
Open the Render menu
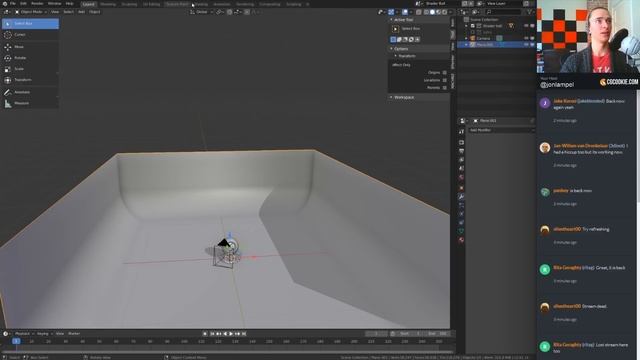point(37,4)
